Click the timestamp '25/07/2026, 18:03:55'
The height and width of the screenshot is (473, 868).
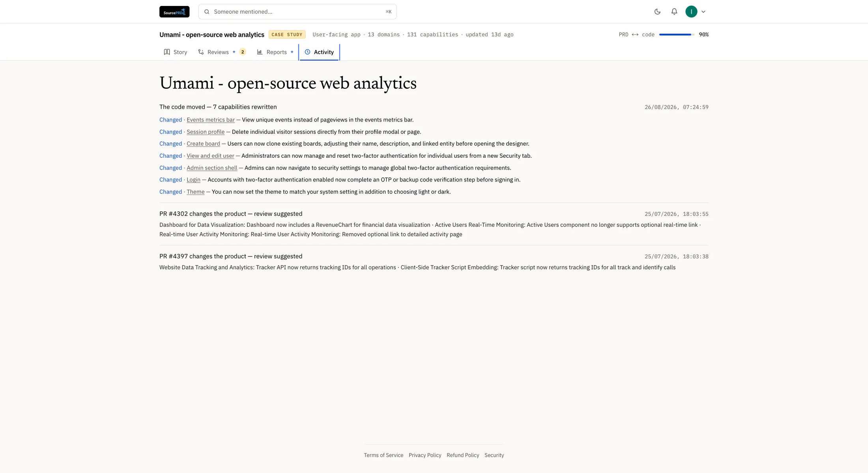(677, 214)
